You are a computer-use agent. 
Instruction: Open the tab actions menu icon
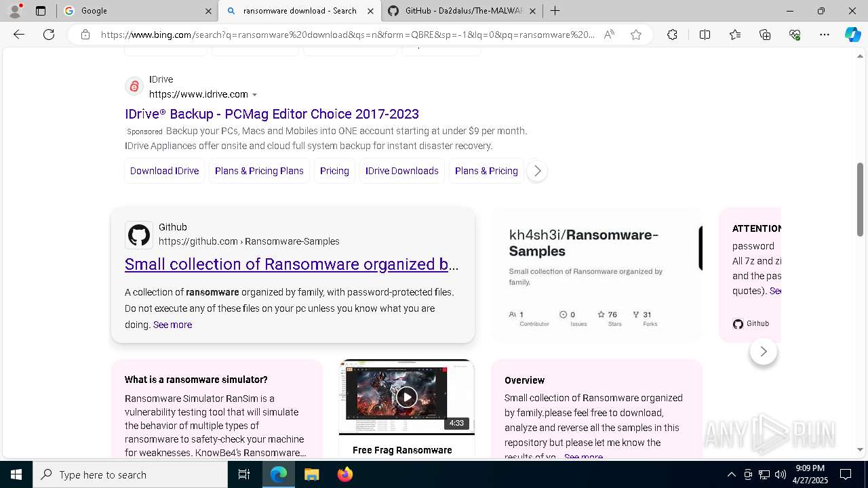(41, 11)
